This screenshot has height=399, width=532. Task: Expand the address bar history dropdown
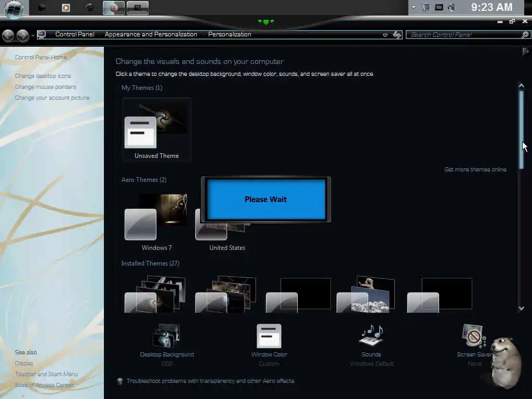point(385,35)
